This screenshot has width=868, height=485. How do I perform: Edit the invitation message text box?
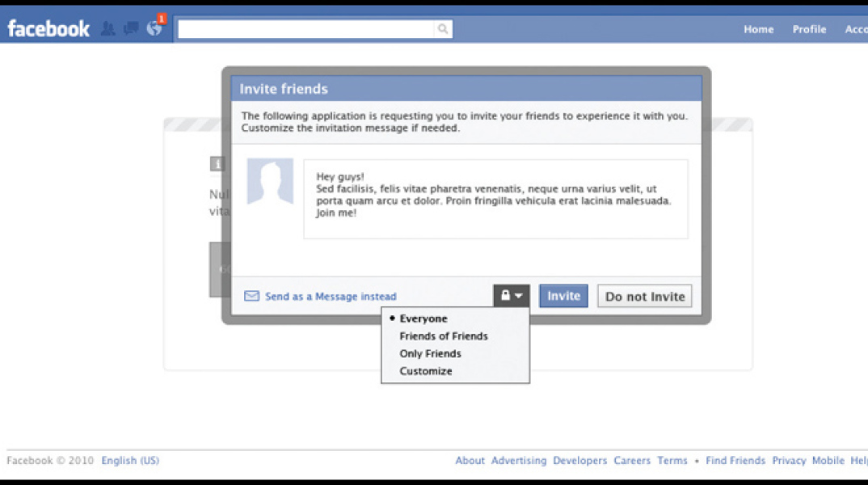495,199
